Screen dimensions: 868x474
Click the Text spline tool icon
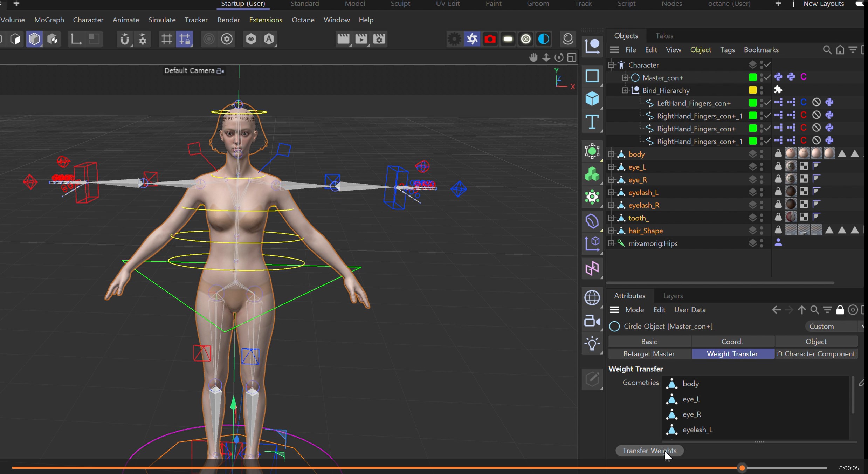(592, 122)
